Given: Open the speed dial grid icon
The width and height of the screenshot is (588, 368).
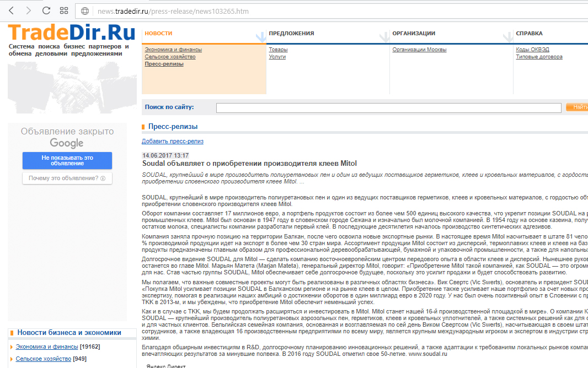Looking at the screenshot, I should click(64, 10).
